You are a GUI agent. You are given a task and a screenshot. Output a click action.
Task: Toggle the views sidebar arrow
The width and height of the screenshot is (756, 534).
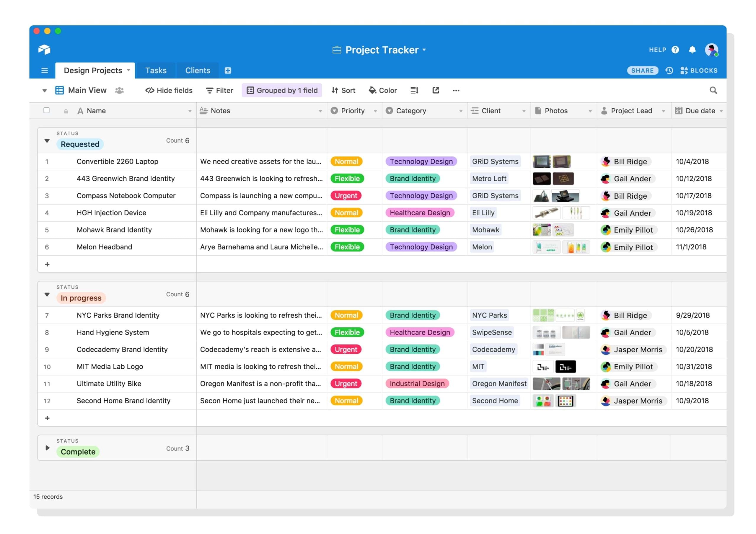pyautogui.click(x=45, y=91)
